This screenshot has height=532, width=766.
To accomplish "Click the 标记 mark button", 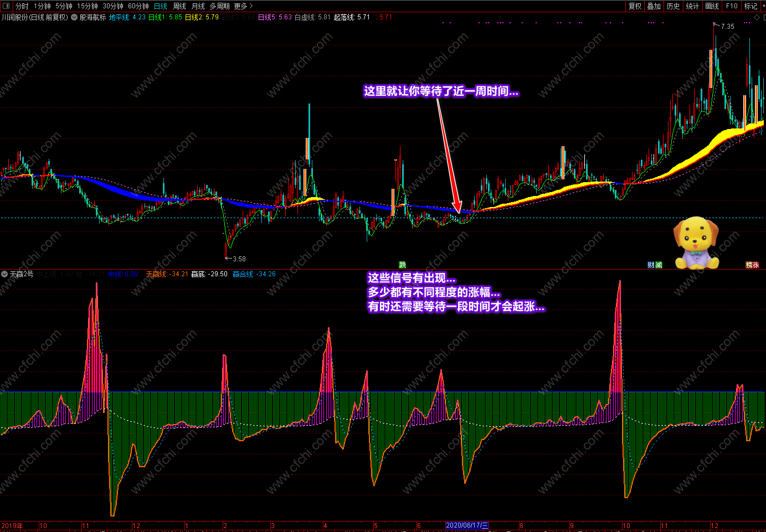I will 750,6.
